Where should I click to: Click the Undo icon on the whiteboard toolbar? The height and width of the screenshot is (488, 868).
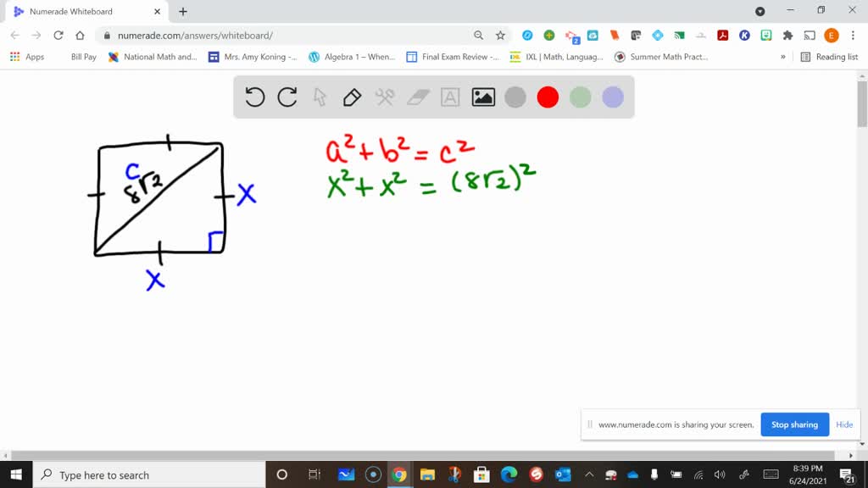point(254,97)
